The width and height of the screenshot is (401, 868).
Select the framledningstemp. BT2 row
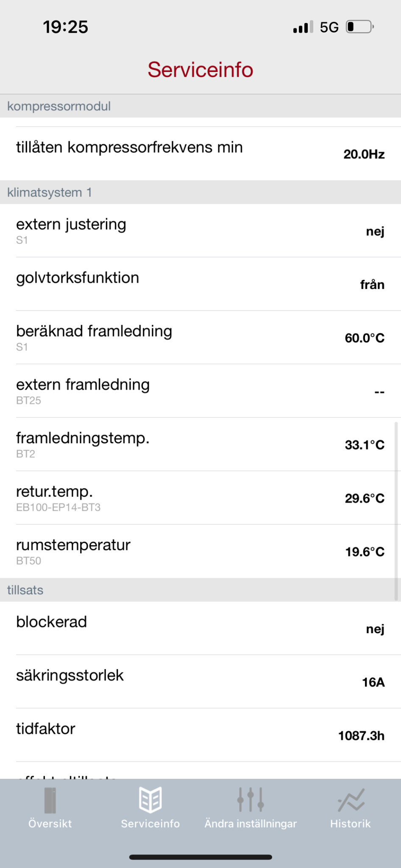(x=200, y=444)
